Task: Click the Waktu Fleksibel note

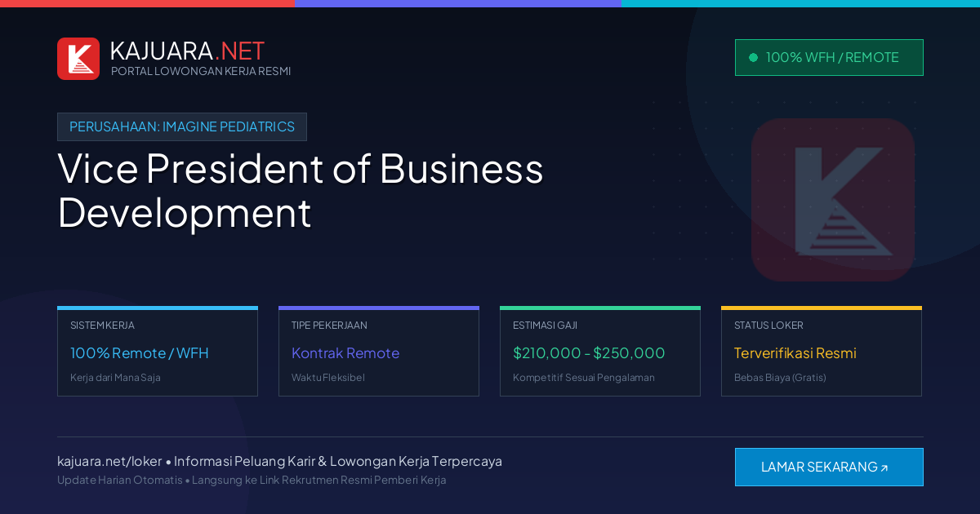Action: tap(328, 378)
